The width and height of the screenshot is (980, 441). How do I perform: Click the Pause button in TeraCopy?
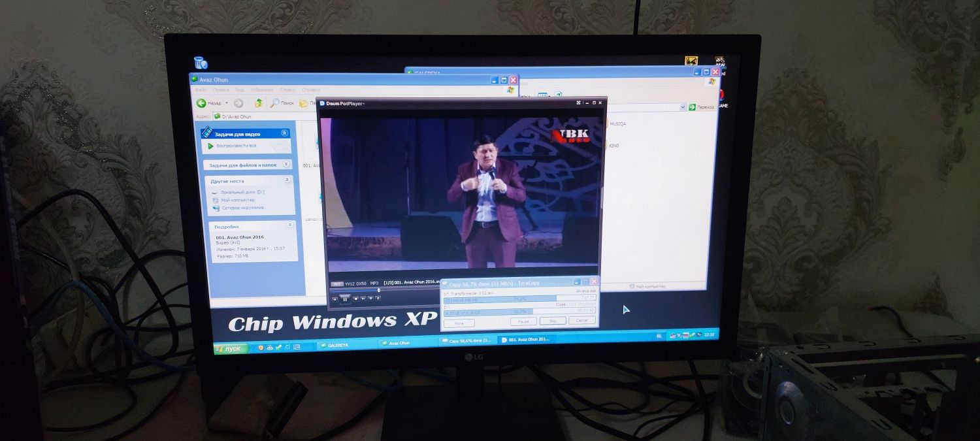pyautogui.click(x=523, y=321)
